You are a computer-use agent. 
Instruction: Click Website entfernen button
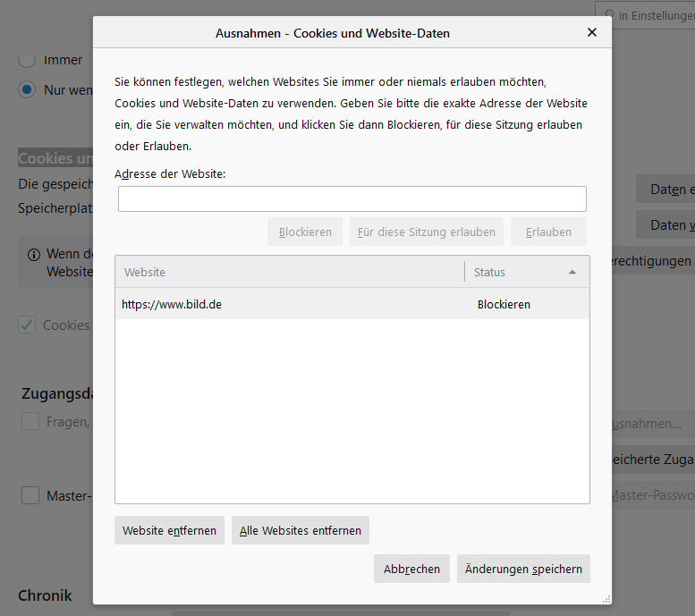click(x=169, y=530)
